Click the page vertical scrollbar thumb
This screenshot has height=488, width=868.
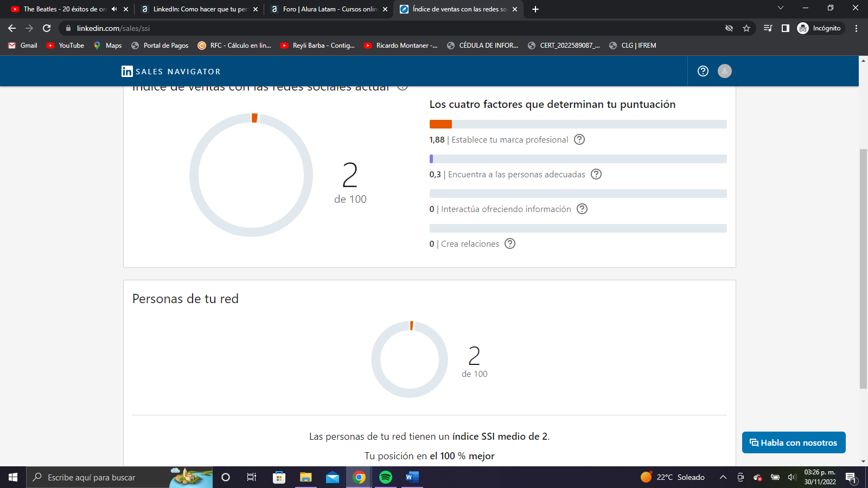point(863,268)
